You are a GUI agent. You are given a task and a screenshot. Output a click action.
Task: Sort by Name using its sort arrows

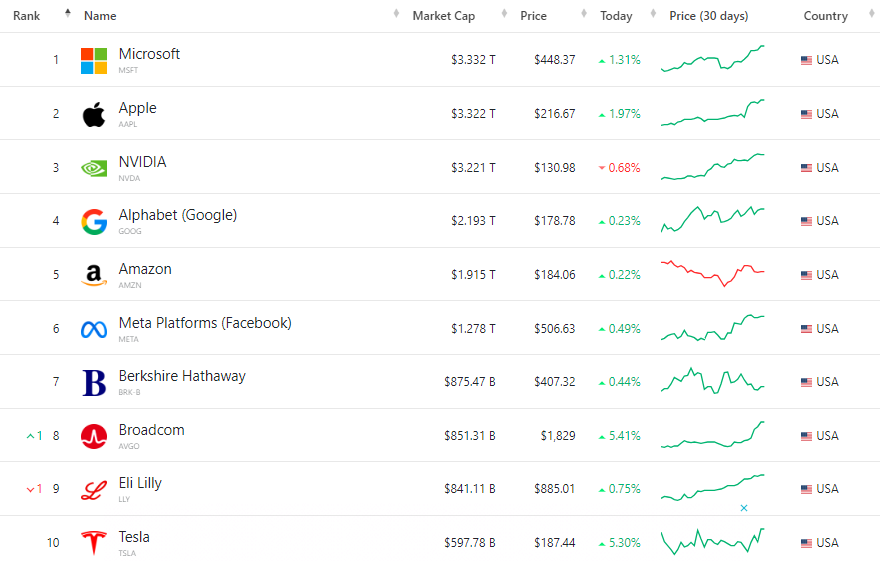[396, 13]
